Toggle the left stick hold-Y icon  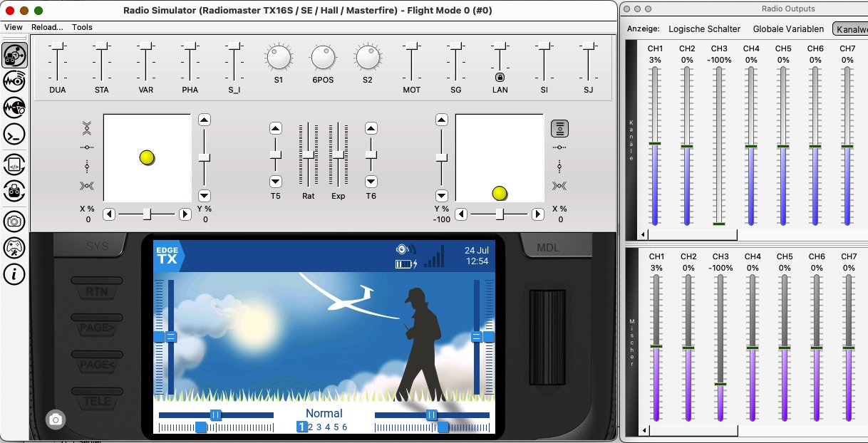(87, 128)
